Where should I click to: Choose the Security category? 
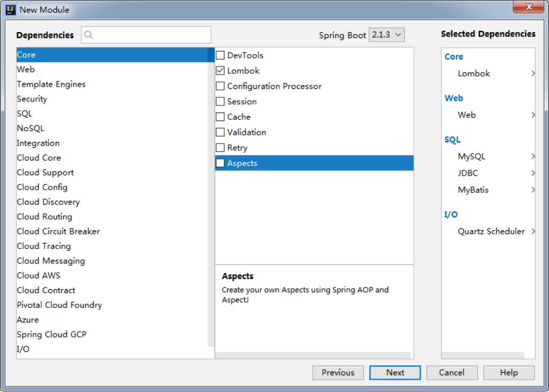(x=112, y=99)
